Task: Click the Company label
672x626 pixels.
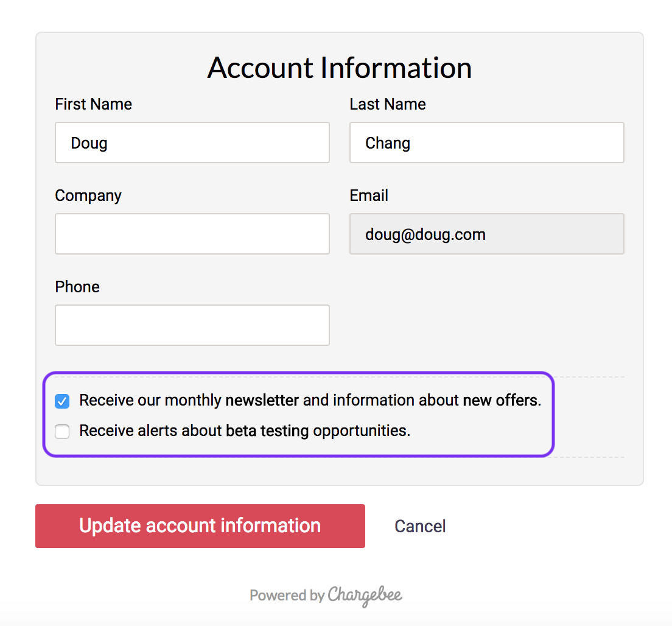Action: (x=88, y=195)
